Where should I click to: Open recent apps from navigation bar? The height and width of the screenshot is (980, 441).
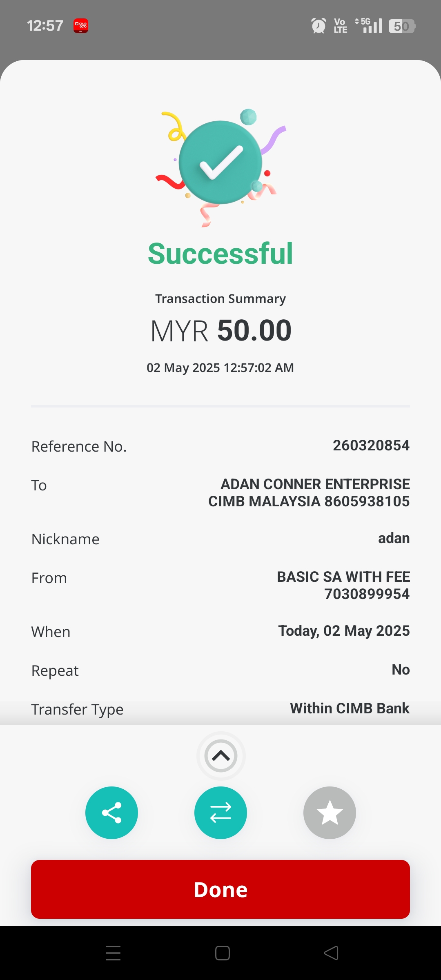tap(113, 953)
